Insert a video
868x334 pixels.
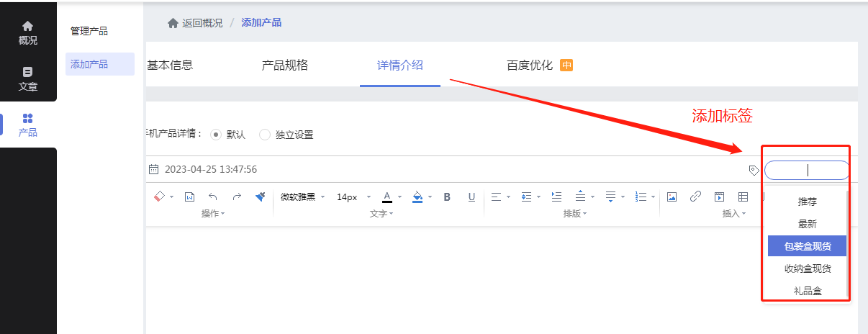[x=719, y=197]
